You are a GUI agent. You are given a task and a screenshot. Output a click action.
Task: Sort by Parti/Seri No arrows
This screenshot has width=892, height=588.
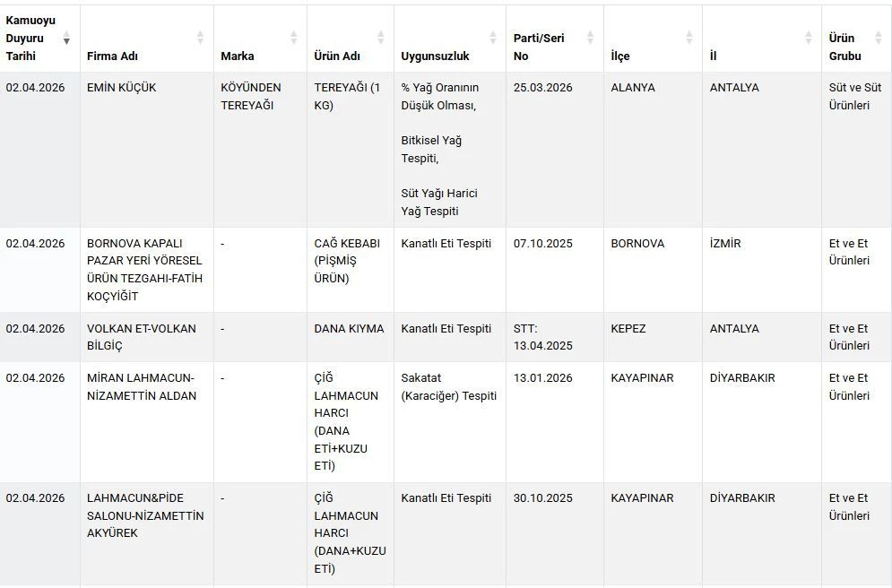tap(590, 38)
